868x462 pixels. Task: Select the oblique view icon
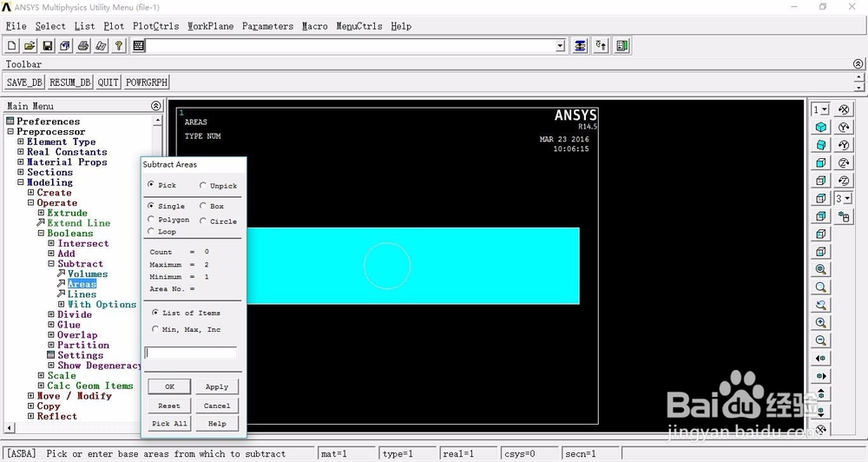click(821, 145)
